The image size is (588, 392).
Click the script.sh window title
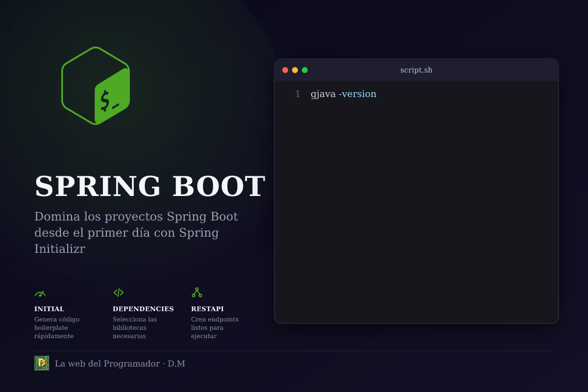[x=416, y=70]
